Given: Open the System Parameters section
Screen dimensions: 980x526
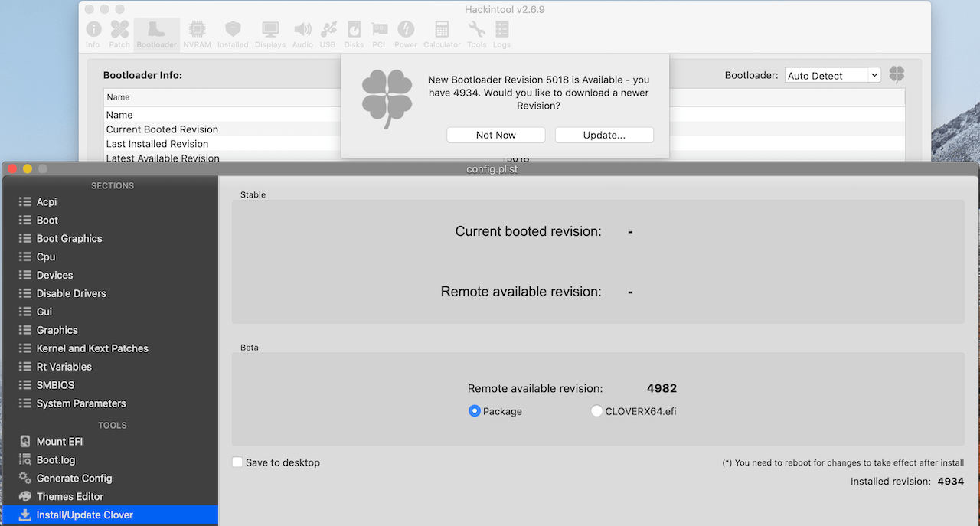Looking at the screenshot, I should [110, 404].
